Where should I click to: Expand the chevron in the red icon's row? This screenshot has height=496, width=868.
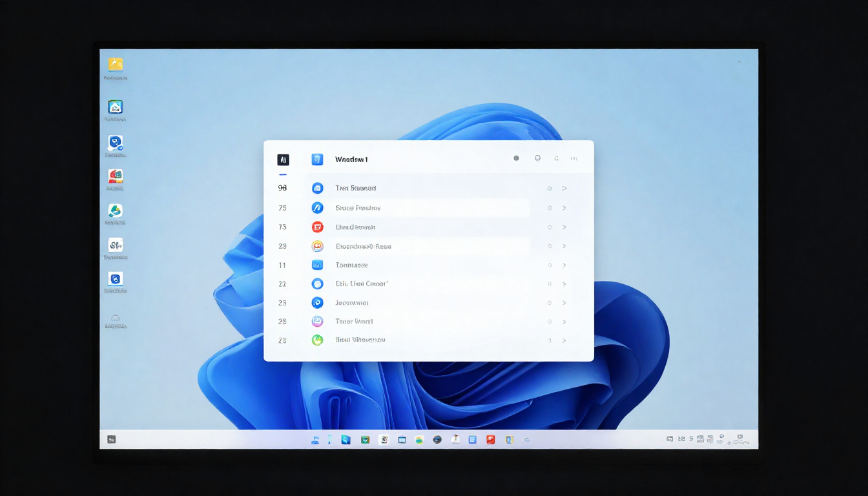point(564,227)
